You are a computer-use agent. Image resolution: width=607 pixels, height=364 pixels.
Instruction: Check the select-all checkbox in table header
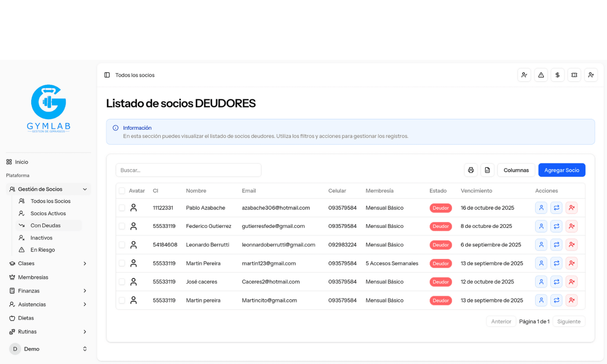[x=122, y=191]
